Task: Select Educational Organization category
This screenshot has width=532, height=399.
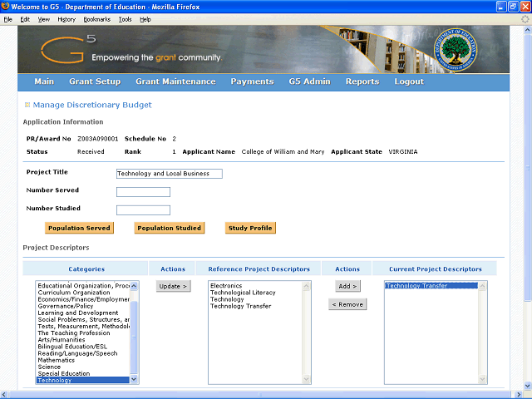Action: click(x=83, y=286)
